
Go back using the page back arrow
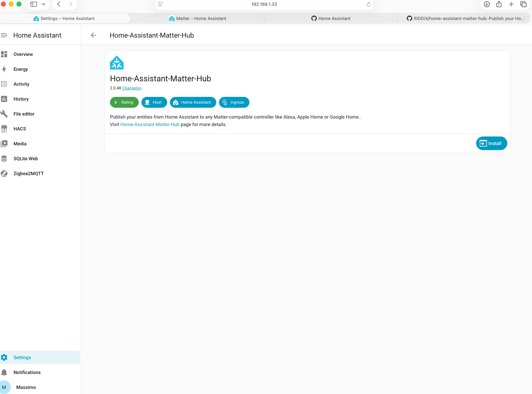[93, 35]
